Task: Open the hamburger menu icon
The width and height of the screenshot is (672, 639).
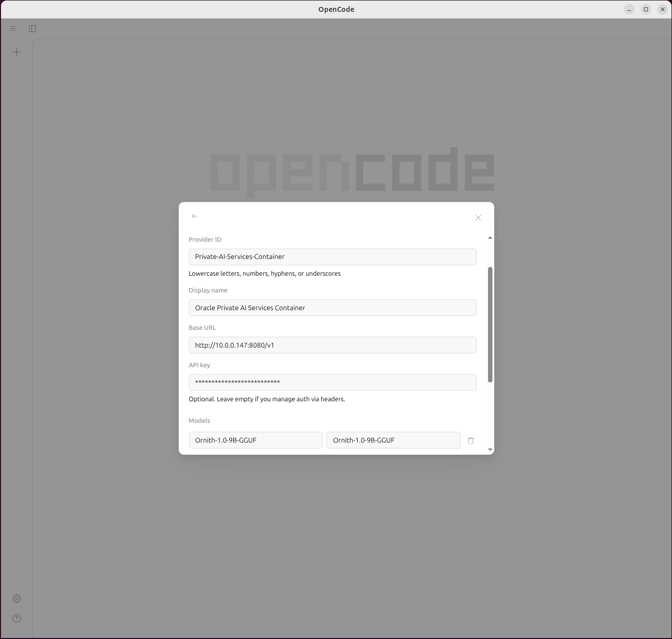Action: pos(13,29)
